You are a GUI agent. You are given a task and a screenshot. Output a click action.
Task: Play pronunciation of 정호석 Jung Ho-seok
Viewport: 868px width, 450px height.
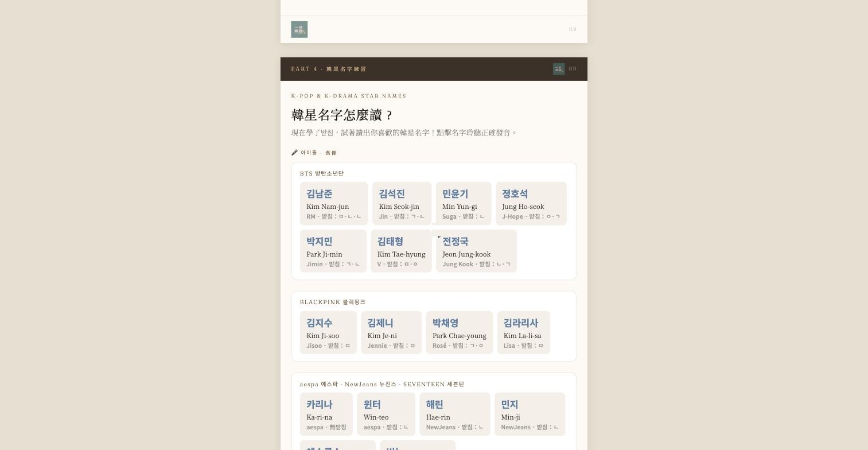pyautogui.click(x=531, y=204)
